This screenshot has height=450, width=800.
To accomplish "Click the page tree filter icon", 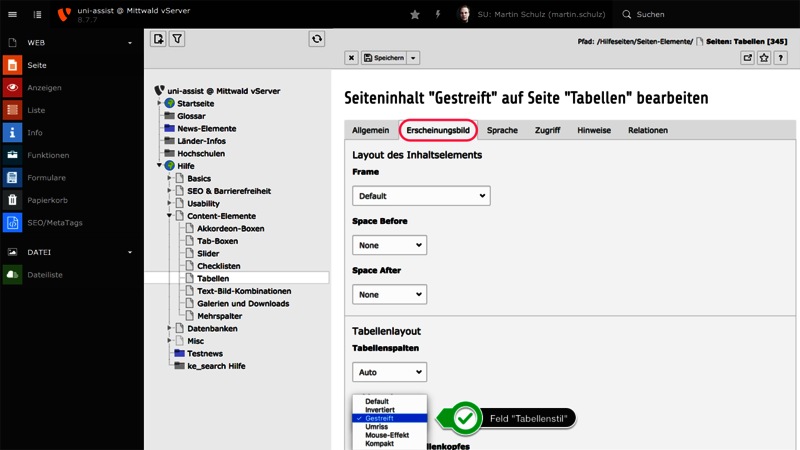I will [177, 39].
